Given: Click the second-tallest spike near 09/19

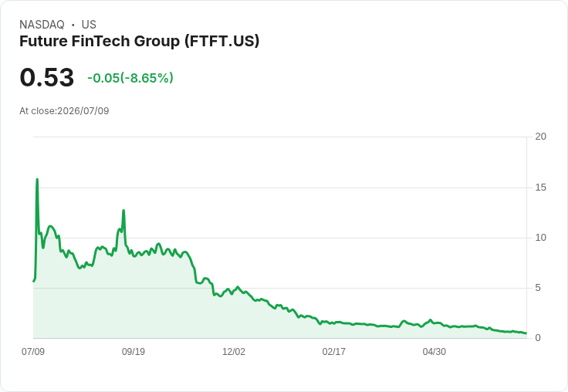Looking at the screenshot, I should [x=123, y=210].
